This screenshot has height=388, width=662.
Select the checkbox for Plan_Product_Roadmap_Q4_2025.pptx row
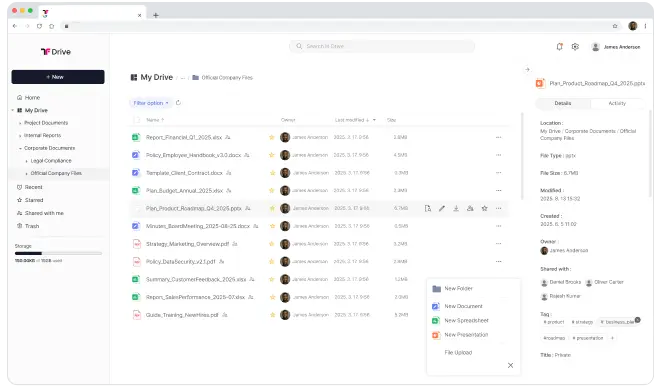coord(136,208)
